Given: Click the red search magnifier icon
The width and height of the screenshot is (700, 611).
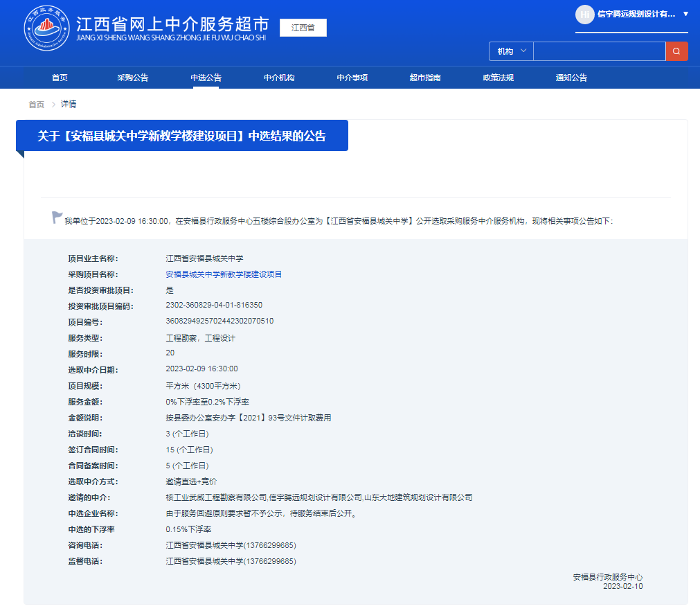Looking at the screenshot, I should [676, 51].
